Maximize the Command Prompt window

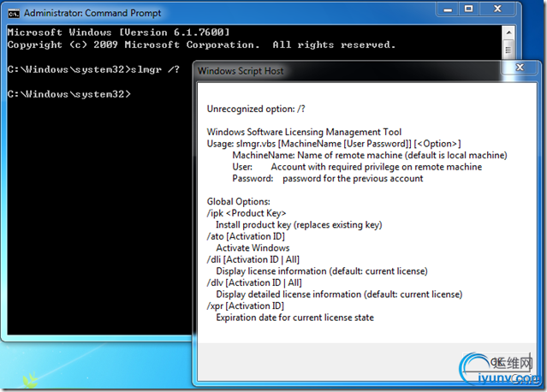(469, 9)
